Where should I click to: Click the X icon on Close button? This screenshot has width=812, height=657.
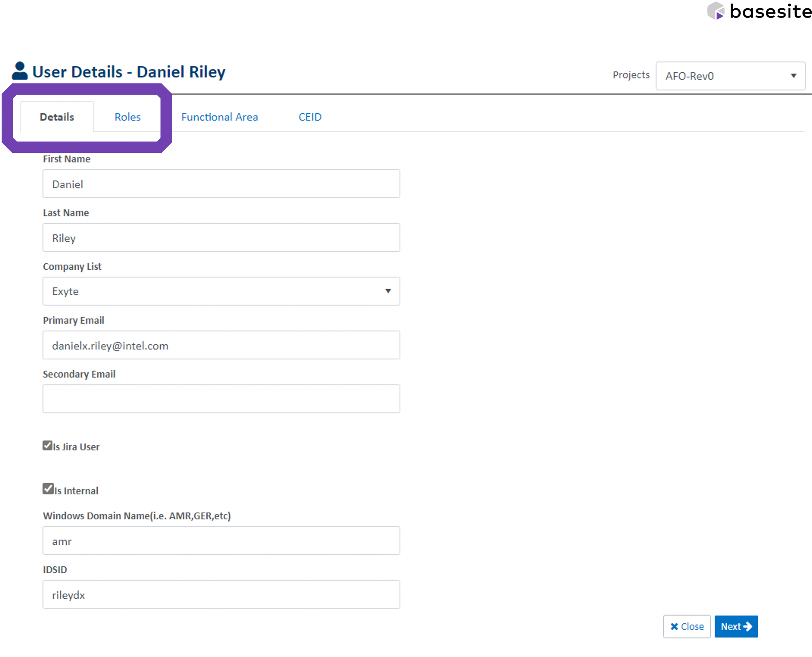click(x=674, y=626)
